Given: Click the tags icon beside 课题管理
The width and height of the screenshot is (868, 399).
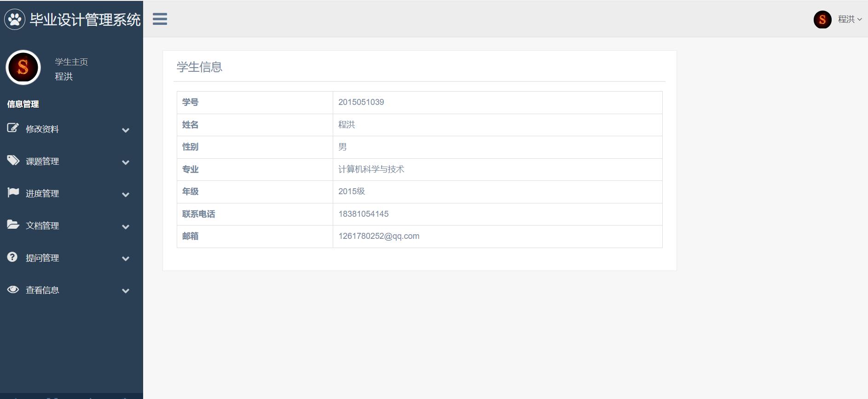Looking at the screenshot, I should pyautogui.click(x=13, y=160).
